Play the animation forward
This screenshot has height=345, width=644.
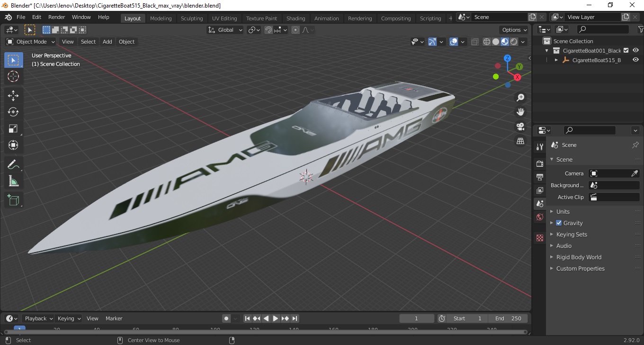tap(276, 318)
